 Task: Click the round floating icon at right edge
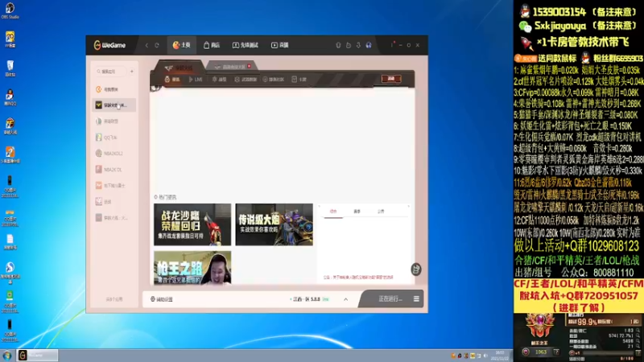pos(415,269)
